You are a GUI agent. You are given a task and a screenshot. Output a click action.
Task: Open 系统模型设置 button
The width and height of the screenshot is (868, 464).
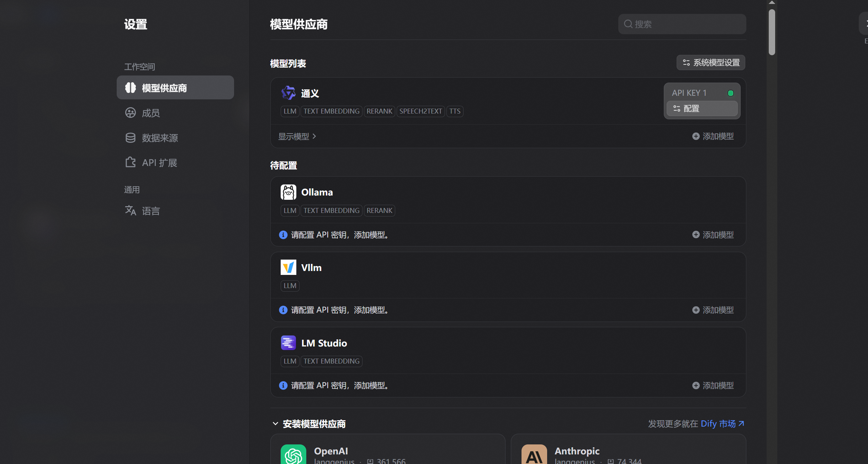coord(711,63)
